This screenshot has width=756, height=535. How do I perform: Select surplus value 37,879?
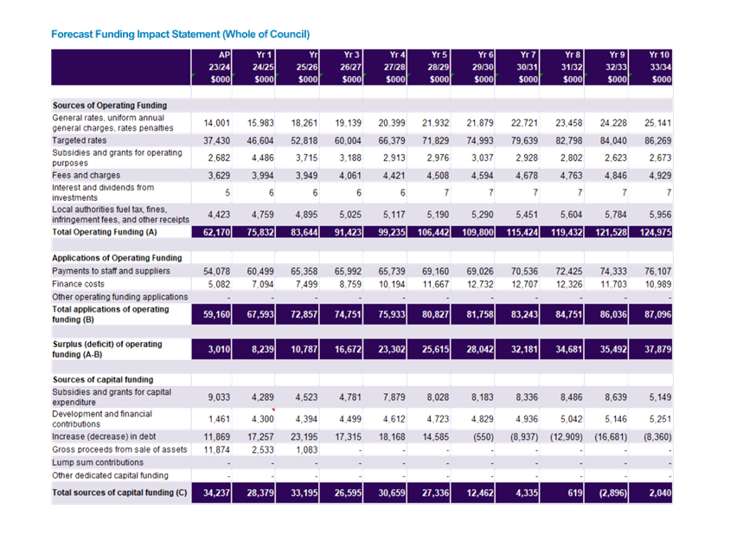[657, 349]
